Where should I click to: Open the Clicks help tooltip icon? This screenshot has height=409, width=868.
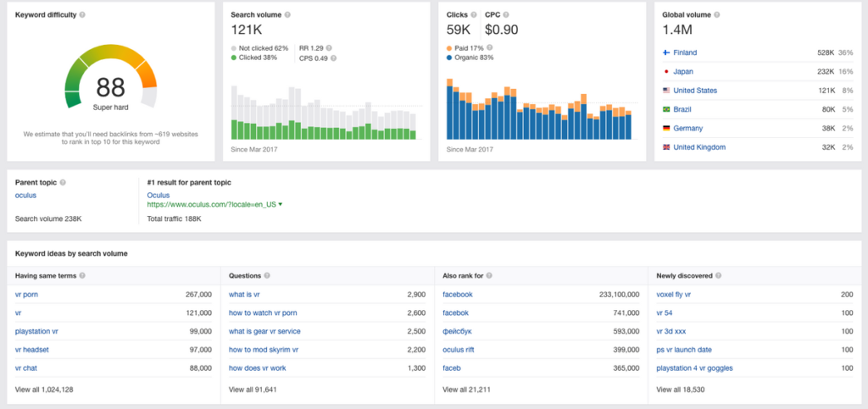point(473,15)
